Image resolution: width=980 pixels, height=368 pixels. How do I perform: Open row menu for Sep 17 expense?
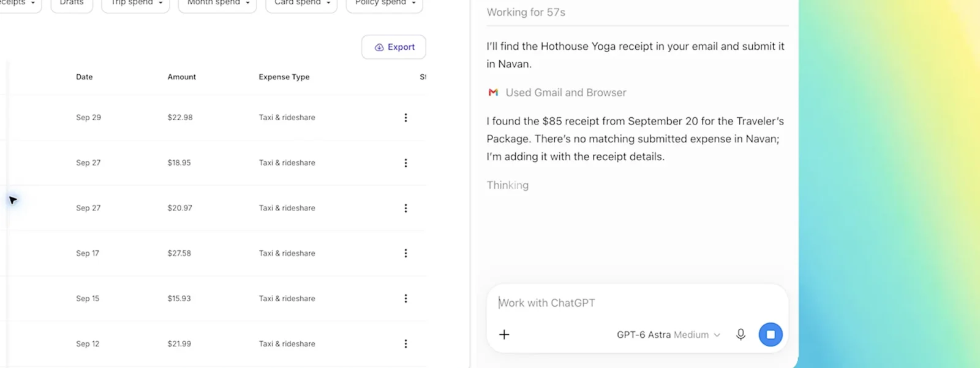405,253
